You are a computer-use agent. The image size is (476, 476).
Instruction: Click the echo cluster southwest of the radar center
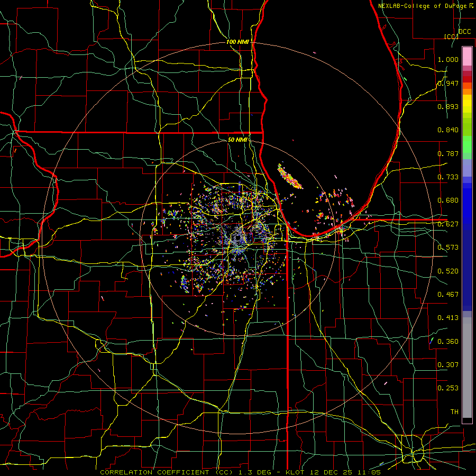pyautogui.click(x=185, y=283)
